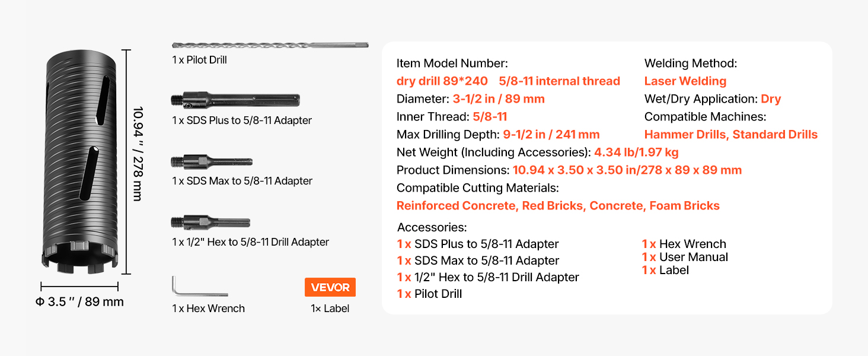Click the "1× Label" caption below the VEVOR logo
Screen dimensions: 868x356
click(x=330, y=309)
